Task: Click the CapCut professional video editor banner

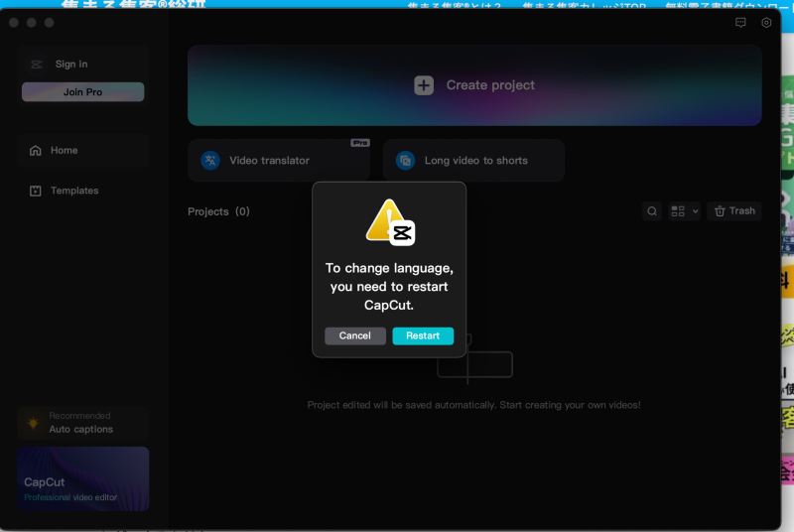Action: click(x=82, y=478)
